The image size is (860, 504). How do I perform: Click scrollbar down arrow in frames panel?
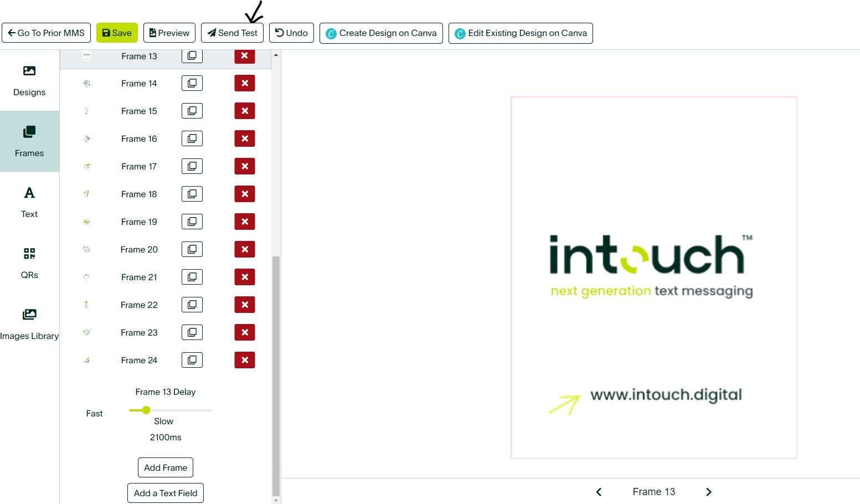(x=276, y=500)
